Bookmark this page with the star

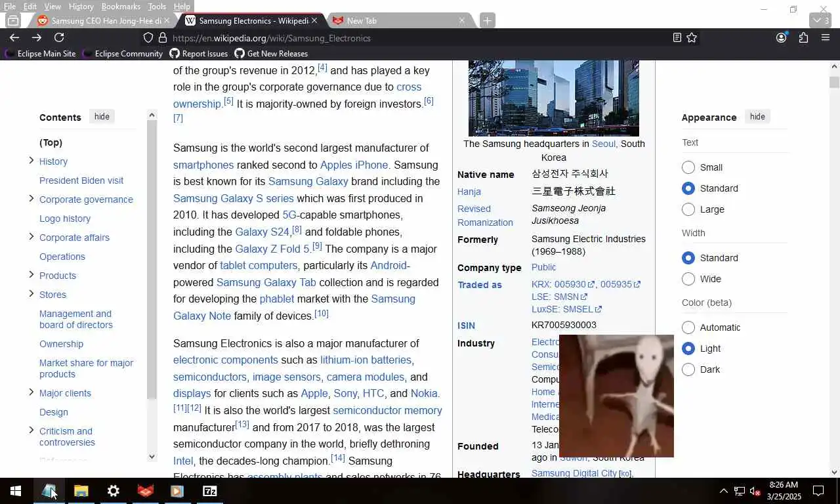click(x=692, y=38)
